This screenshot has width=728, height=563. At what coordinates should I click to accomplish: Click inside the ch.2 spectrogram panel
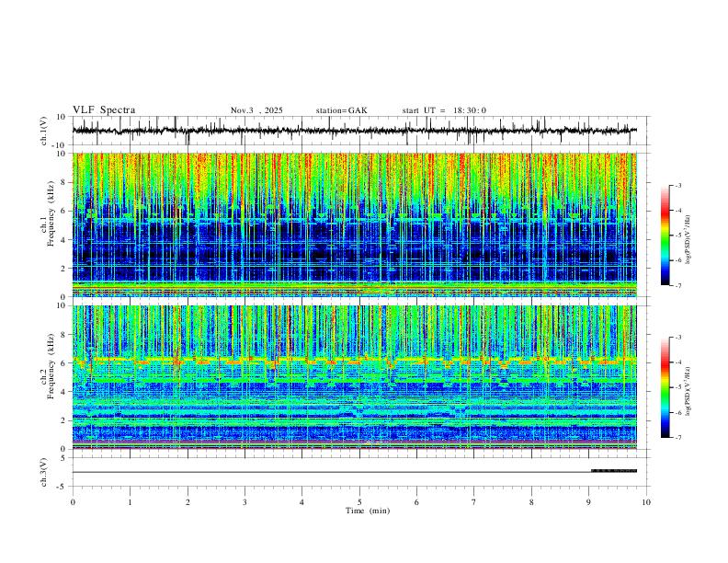pos(355,377)
